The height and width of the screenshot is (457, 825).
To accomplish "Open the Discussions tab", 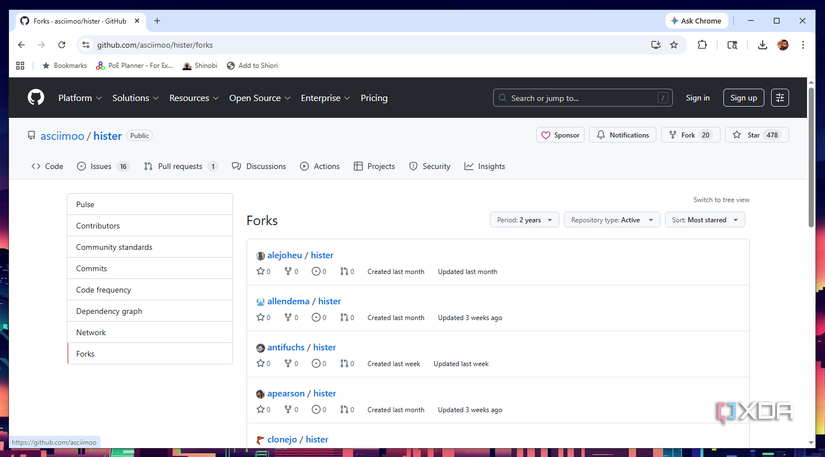I will pyautogui.click(x=259, y=166).
